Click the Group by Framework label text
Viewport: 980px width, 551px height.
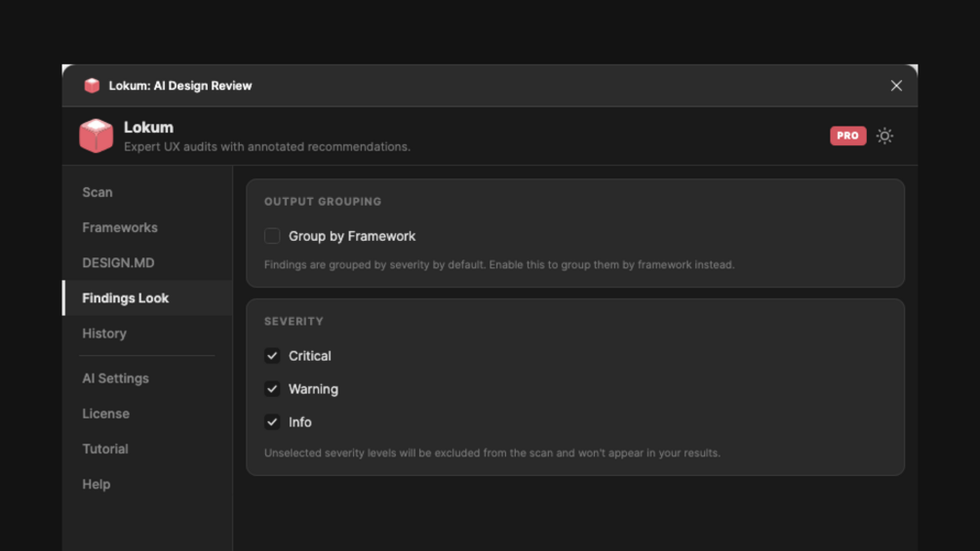coord(352,236)
